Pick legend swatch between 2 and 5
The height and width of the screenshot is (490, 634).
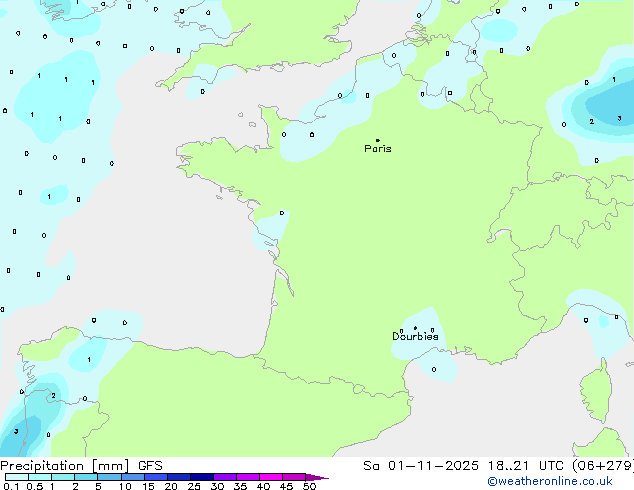click(x=86, y=477)
